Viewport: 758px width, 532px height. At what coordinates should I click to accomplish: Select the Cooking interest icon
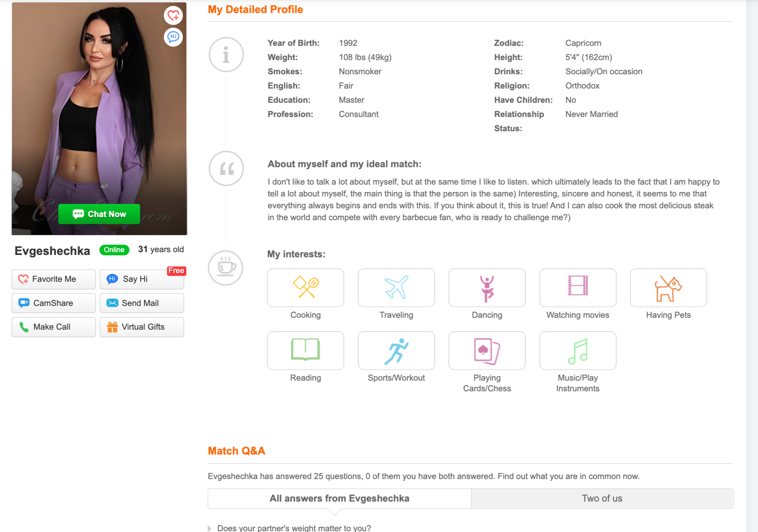305,288
